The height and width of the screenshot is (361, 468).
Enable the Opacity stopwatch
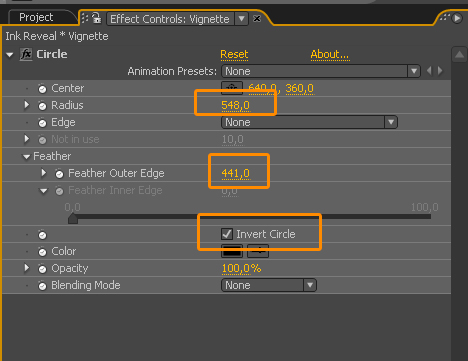(42, 269)
